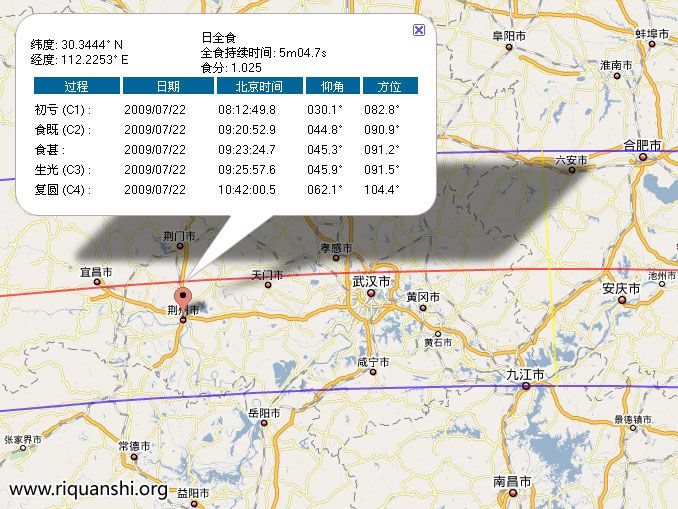Click the 日全食 title text
Viewport: 678px width, 509px height.
pyautogui.click(x=219, y=38)
